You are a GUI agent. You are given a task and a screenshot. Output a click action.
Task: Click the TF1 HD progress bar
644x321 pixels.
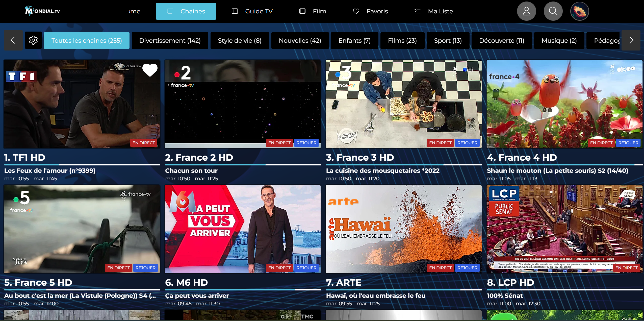coord(82,165)
